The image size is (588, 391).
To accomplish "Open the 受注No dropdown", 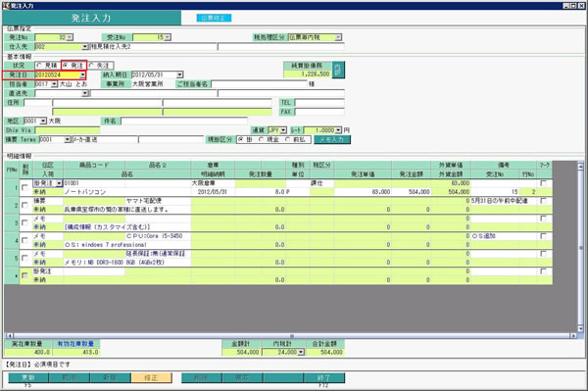I will [x=168, y=37].
